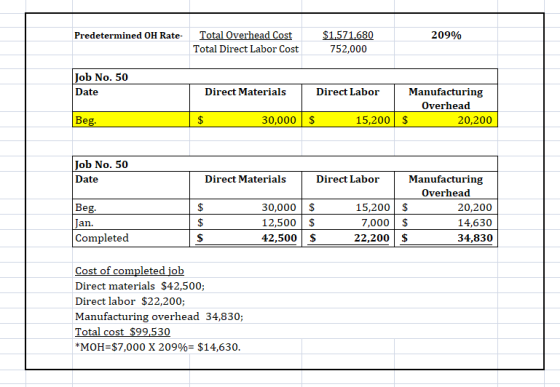560x387 pixels.
Task: Select the 752,000 direct labor amount cell
Action: (348, 49)
